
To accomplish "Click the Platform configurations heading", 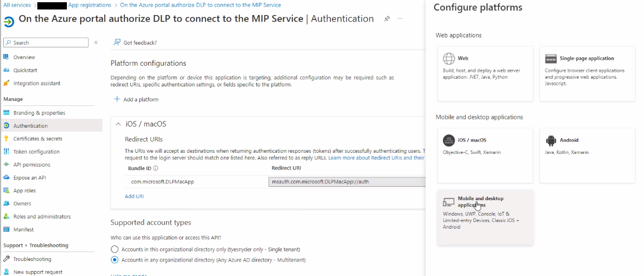I will click(148, 64).
